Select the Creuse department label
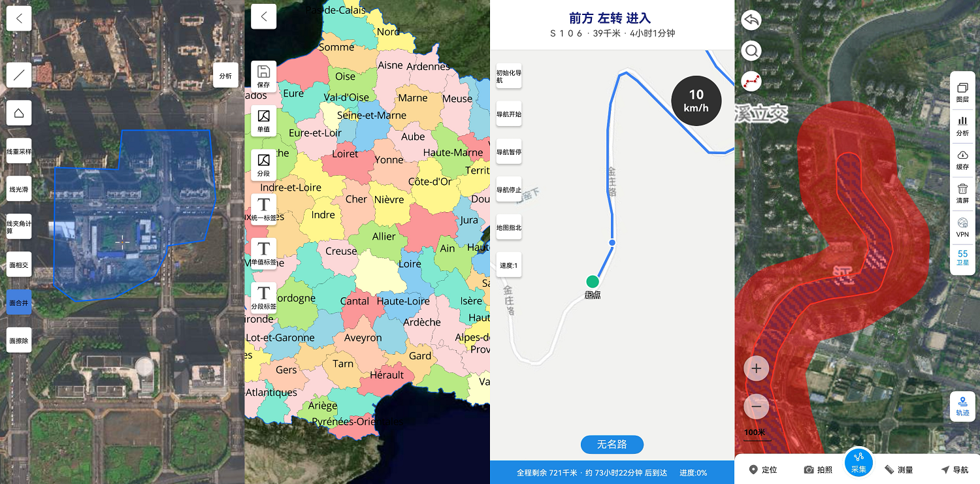Viewport: 980px width, 484px height. (x=341, y=251)
